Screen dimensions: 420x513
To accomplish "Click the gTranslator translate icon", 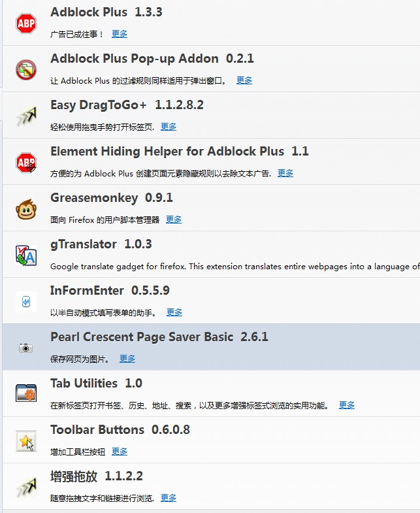I will (x=26, y=256).
